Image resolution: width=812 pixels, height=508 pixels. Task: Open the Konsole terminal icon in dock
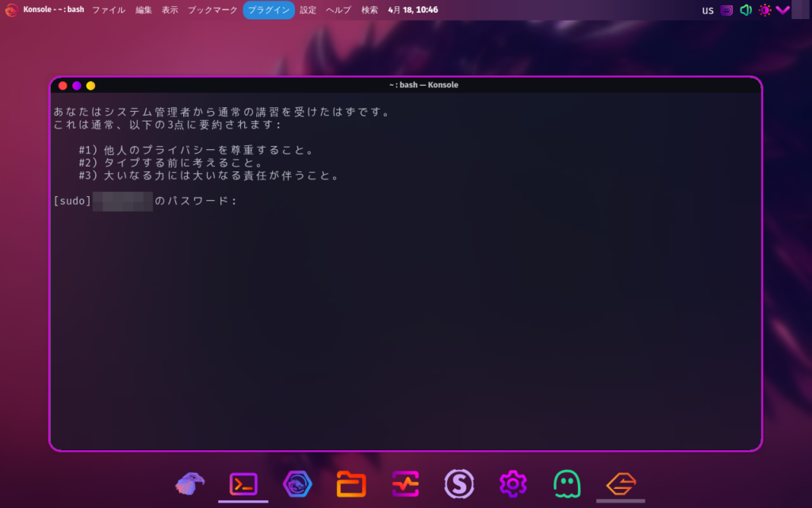[x=243, y=483]
